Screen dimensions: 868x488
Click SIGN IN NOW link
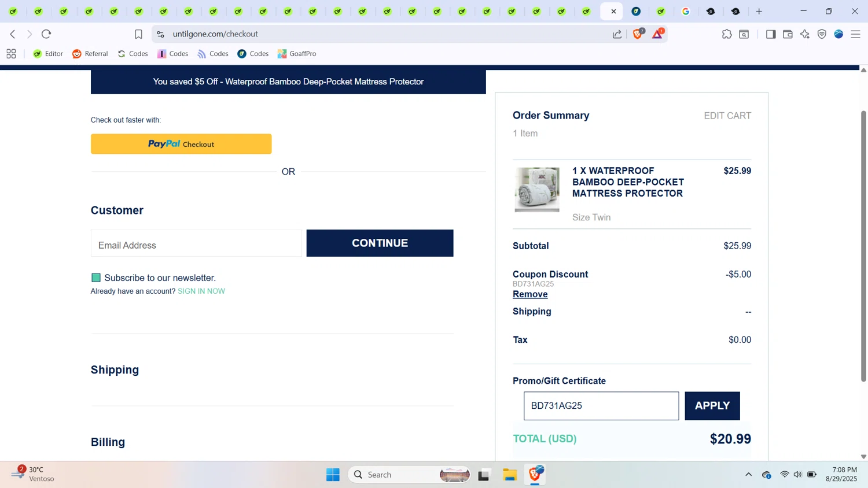pyautogui.click(x=201, y=291)
